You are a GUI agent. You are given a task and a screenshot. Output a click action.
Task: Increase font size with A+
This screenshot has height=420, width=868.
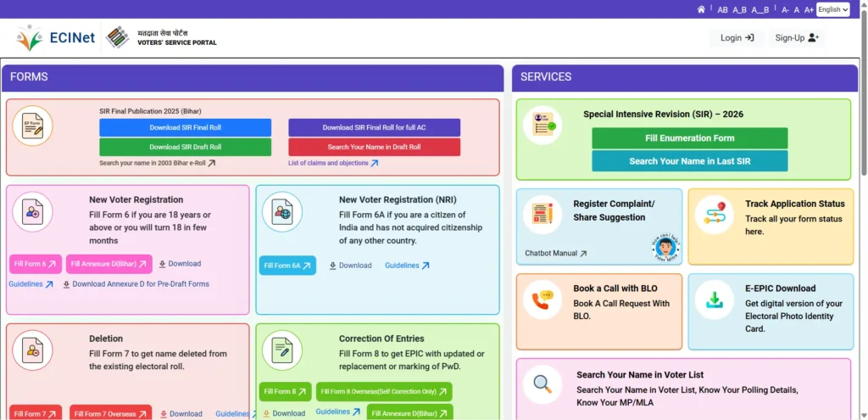(809, 10)
